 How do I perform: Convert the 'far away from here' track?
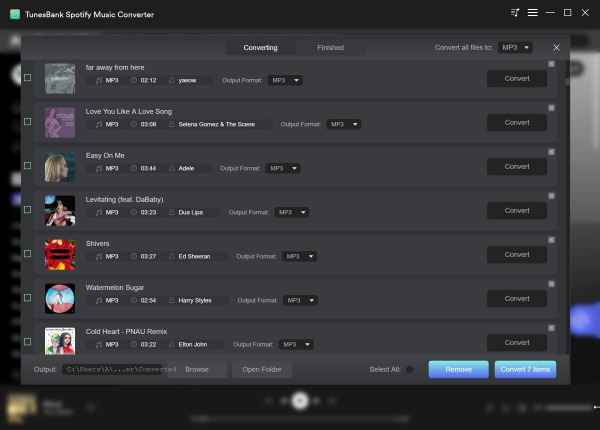pos(517,78)
